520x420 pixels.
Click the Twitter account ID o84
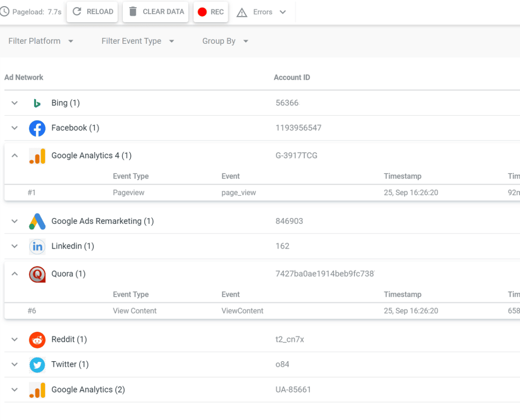pyautogui.click(x=282, y=364)
